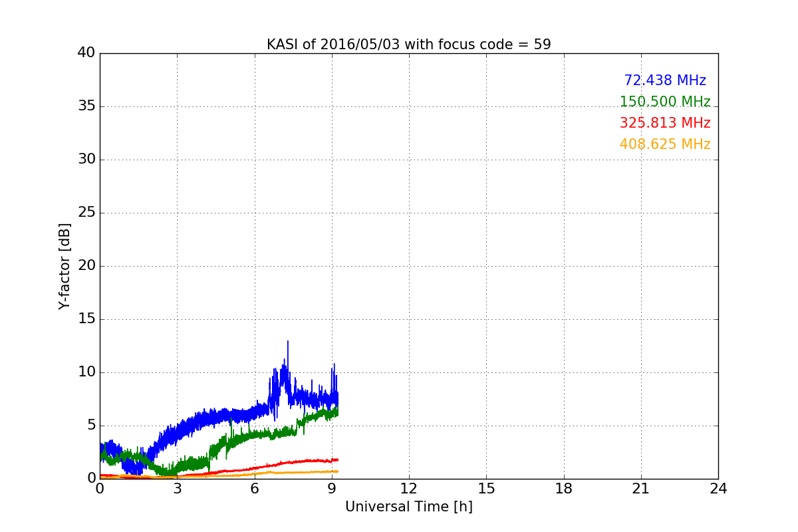Click y-axis tick label 10
Screen dimensions: 798x532
coord(86,372)
